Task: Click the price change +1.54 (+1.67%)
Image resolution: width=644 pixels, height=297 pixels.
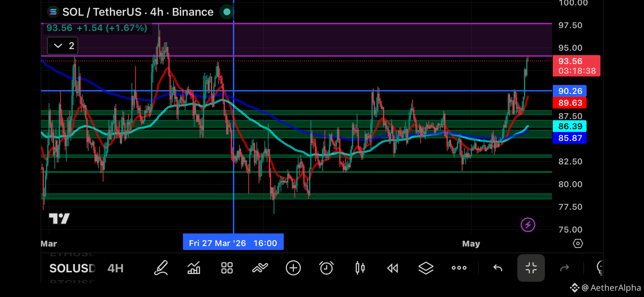Action: coord(112,28)
